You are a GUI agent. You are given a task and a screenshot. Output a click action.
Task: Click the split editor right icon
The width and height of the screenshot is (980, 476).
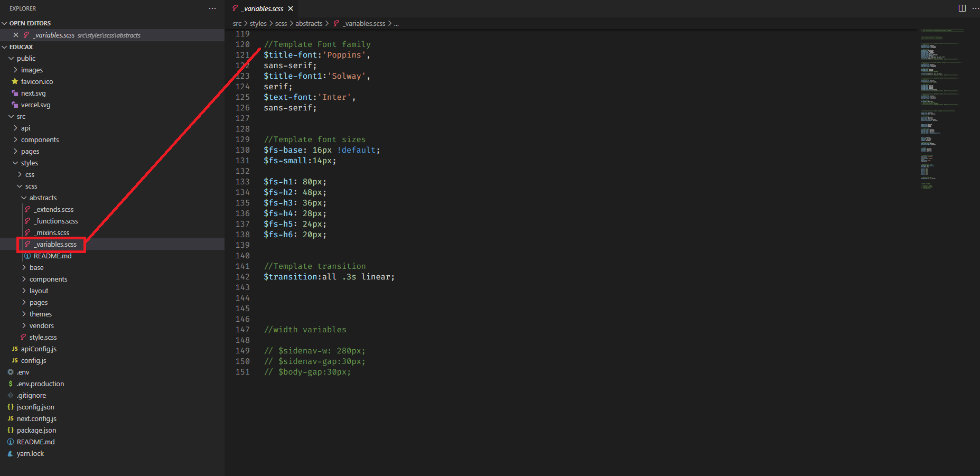point(962,8)
